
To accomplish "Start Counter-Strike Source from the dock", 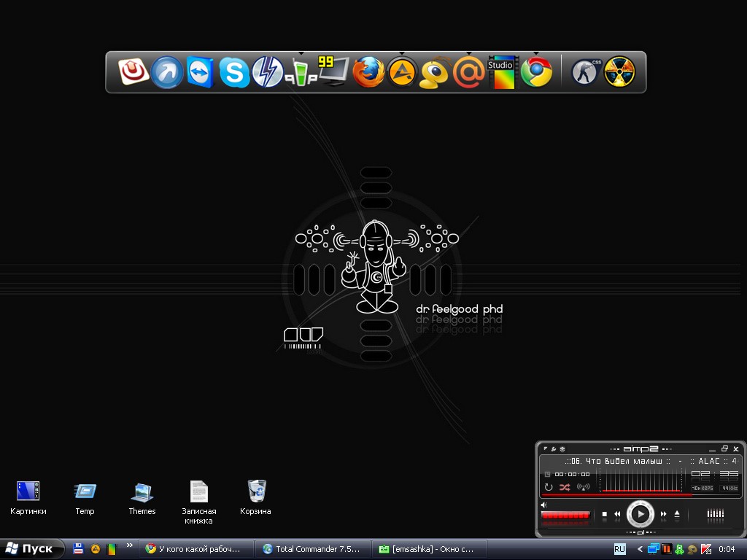I will point(584,72).
